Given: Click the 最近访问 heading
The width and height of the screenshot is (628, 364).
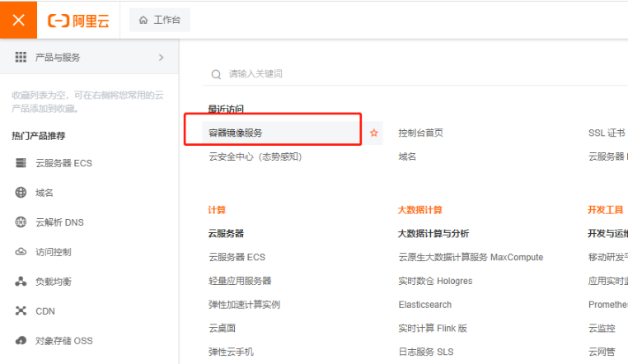Looking at the screenshot, I should [x=226, y=109].
